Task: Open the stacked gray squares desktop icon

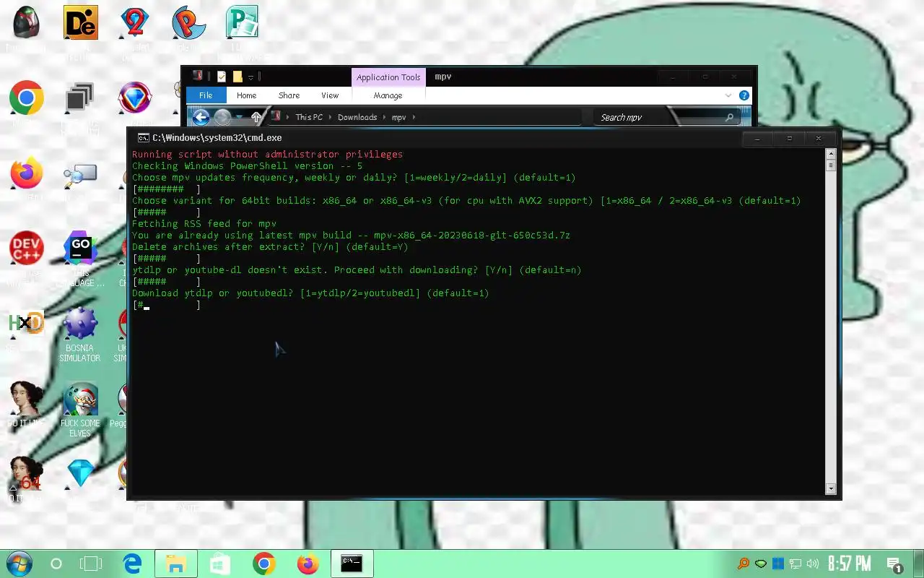Action: [79, 98]
